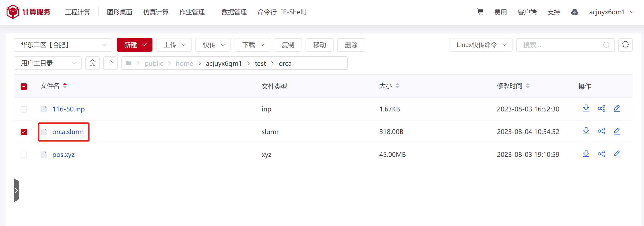
Task: Open the orca.slurm file link
Action: pyautogui.click(x=68, y=132)
